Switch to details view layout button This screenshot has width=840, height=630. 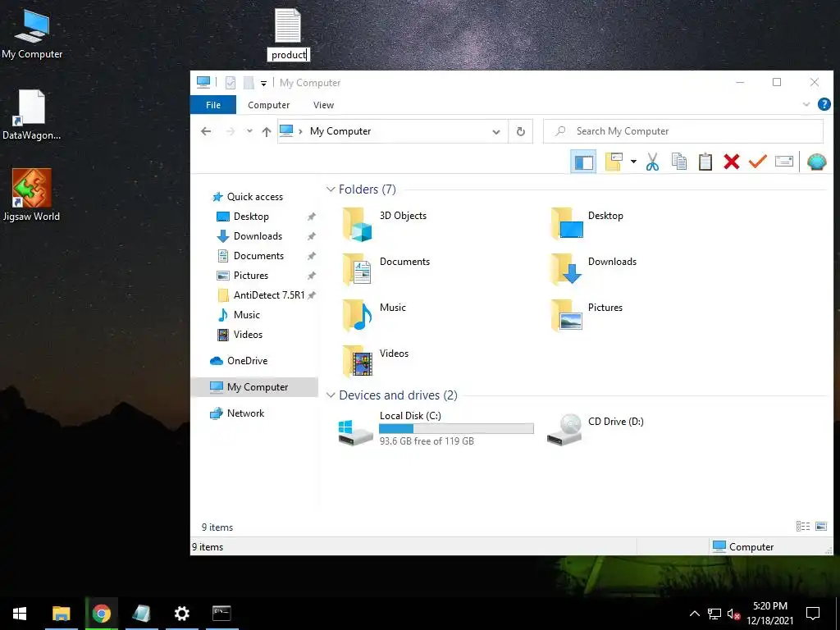pos(803,527)
